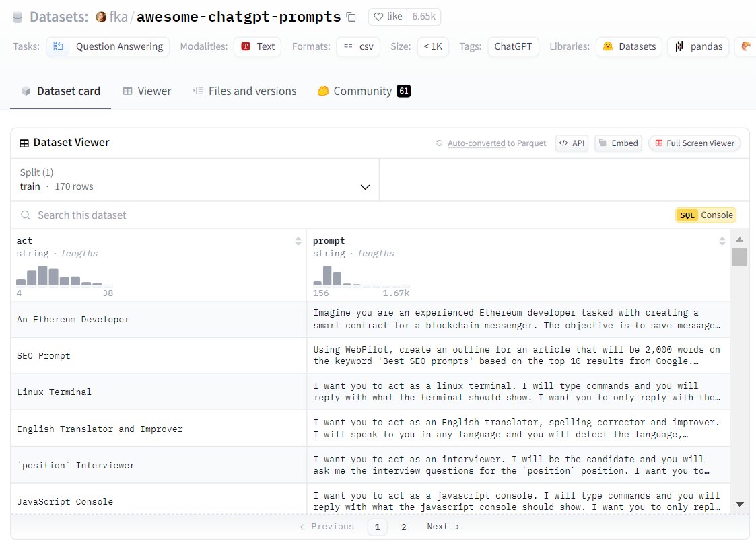Click the act column header
Screen dimensions: 756x551
(x=24, y=240)
